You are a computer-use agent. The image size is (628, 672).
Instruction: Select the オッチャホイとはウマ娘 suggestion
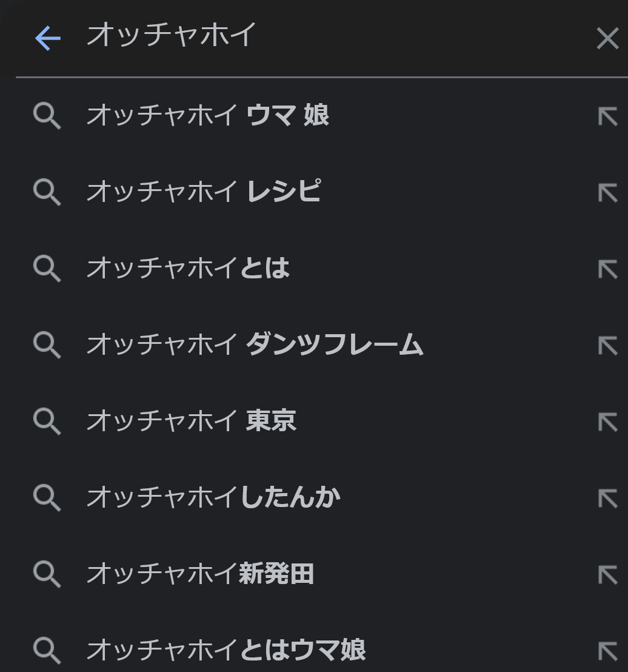click(x=226, y=650)
